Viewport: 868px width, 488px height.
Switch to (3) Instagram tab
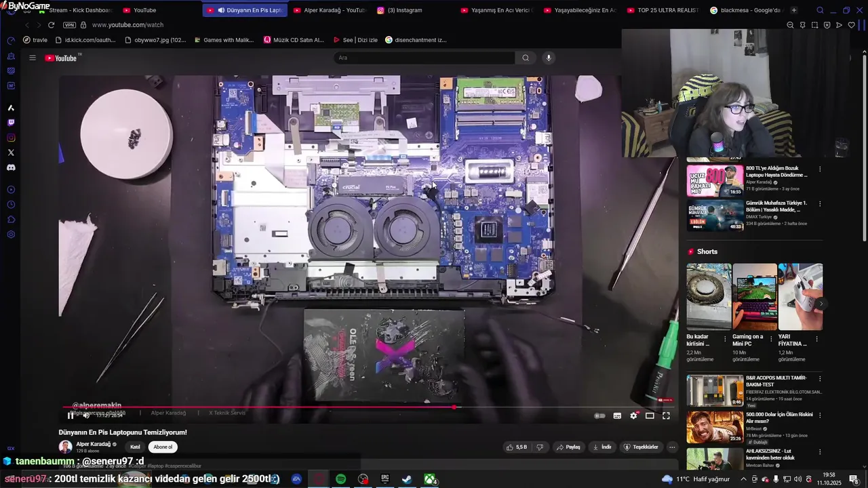410,10
